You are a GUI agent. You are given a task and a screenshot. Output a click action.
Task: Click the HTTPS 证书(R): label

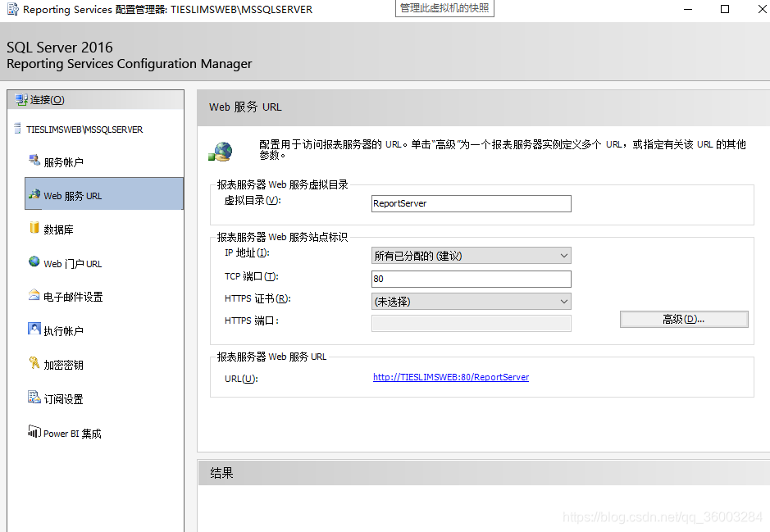tap(257, 298)
